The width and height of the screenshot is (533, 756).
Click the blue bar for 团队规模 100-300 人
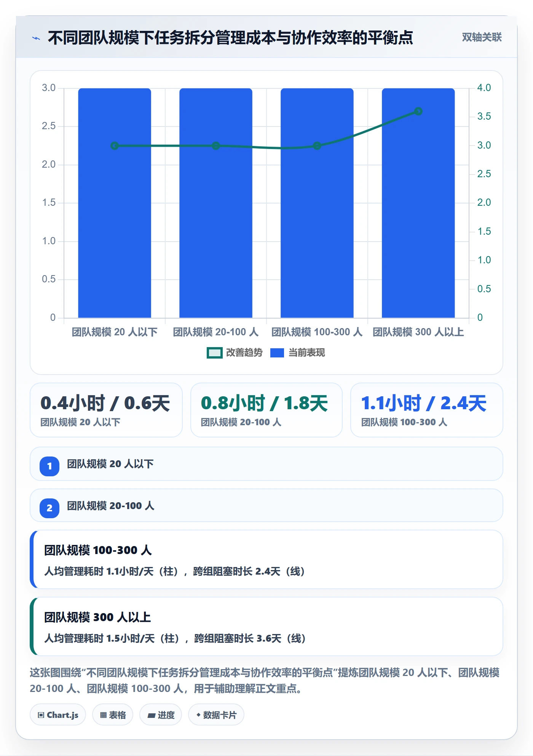(317, 203)
